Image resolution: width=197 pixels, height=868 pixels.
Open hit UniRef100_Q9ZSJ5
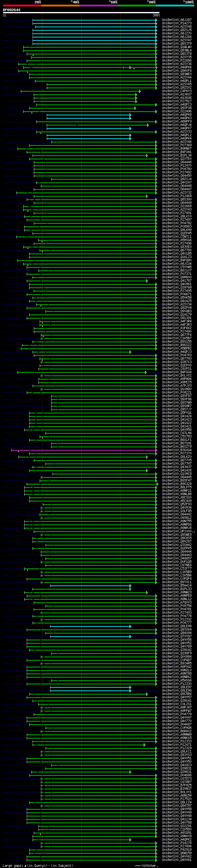pos(177,30)
